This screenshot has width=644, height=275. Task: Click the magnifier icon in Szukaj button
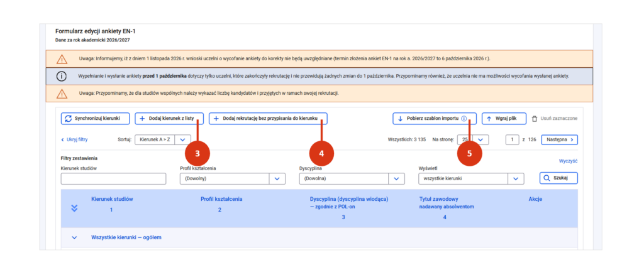pos(547,178)
